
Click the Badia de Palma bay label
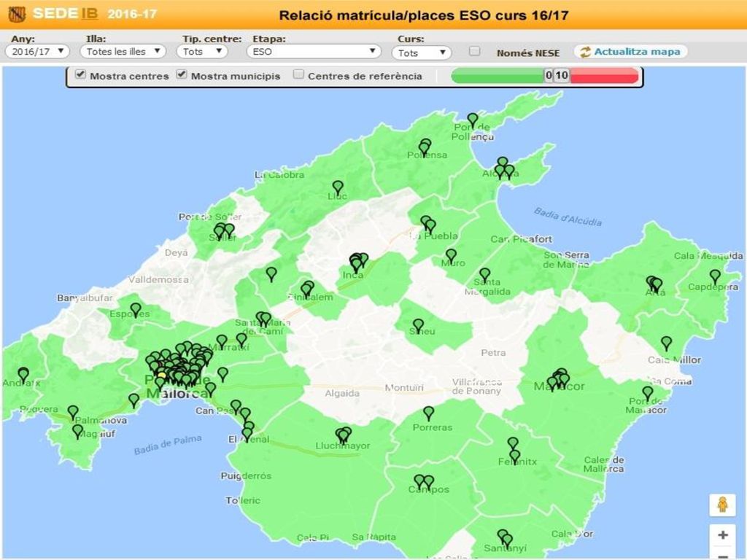pyautogui.click(x=168, y=445)
